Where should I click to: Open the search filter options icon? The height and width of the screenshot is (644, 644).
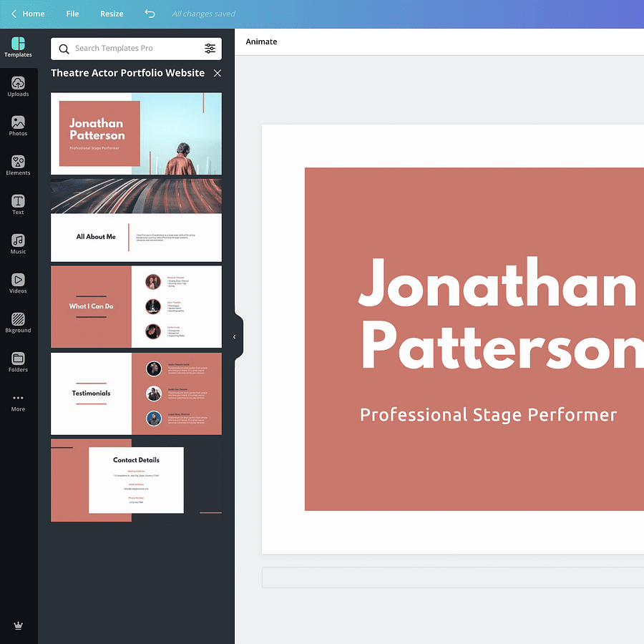tap(210, 49)
